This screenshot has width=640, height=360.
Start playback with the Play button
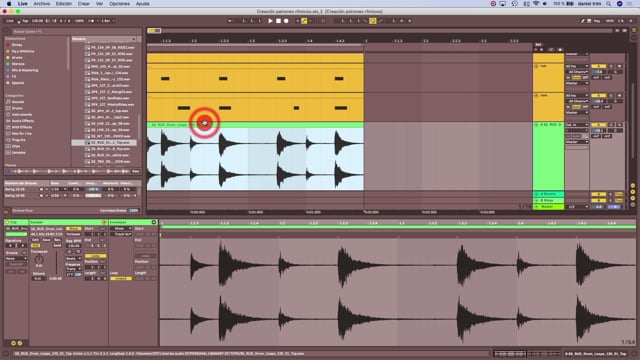tap(270, 21)
